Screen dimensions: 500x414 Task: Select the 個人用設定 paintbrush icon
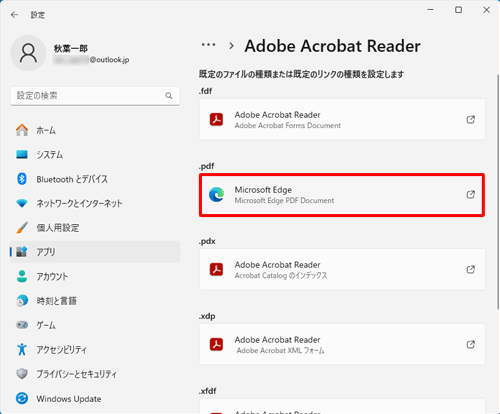(22, 228)
